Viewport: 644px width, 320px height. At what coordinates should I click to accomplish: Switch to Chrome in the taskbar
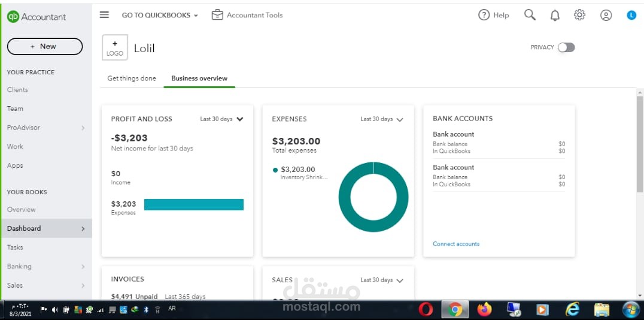point(455,309)
